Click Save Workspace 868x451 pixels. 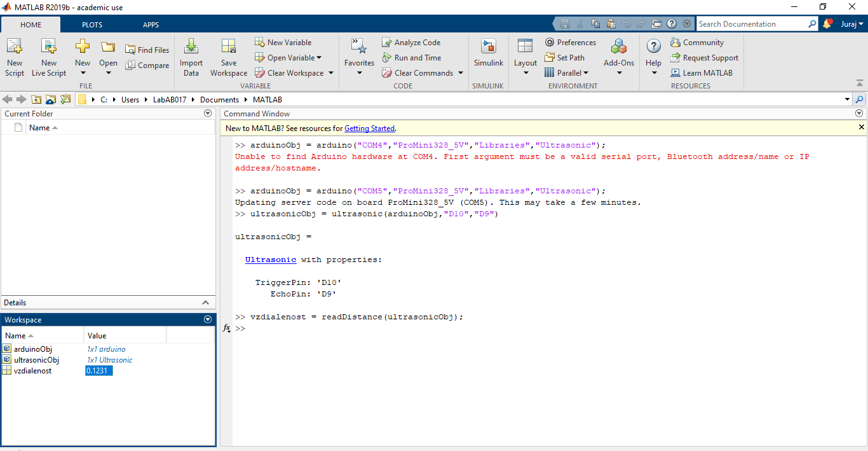click(229, 57)
